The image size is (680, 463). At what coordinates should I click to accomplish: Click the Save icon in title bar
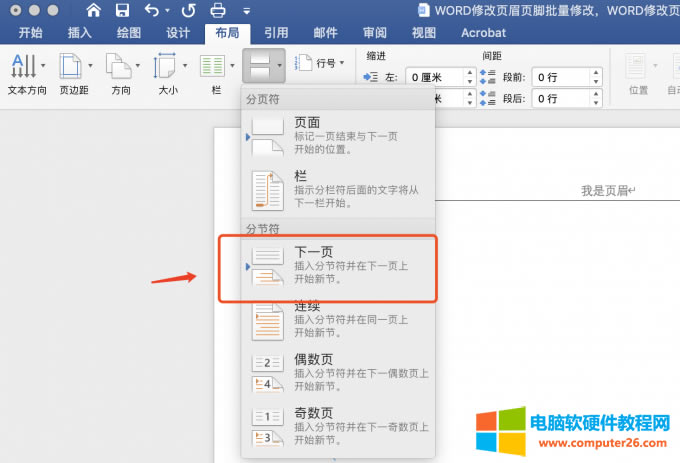click(122, 11)
